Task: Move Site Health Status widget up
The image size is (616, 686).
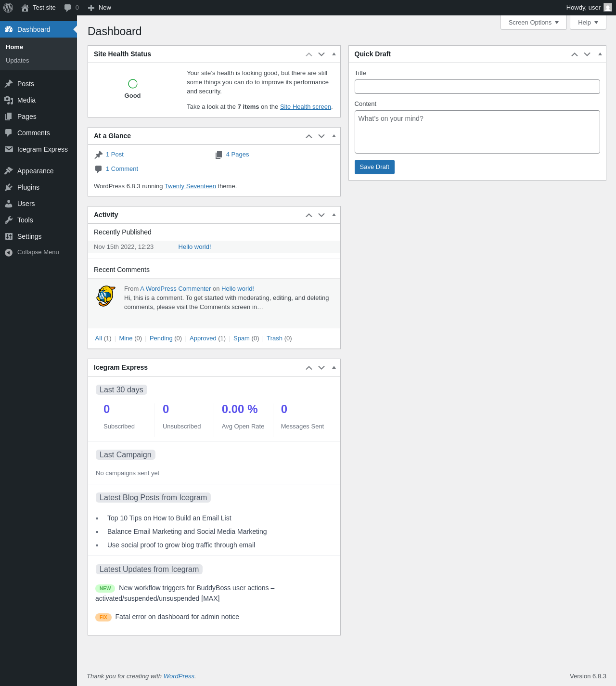Action: [309, 54]
